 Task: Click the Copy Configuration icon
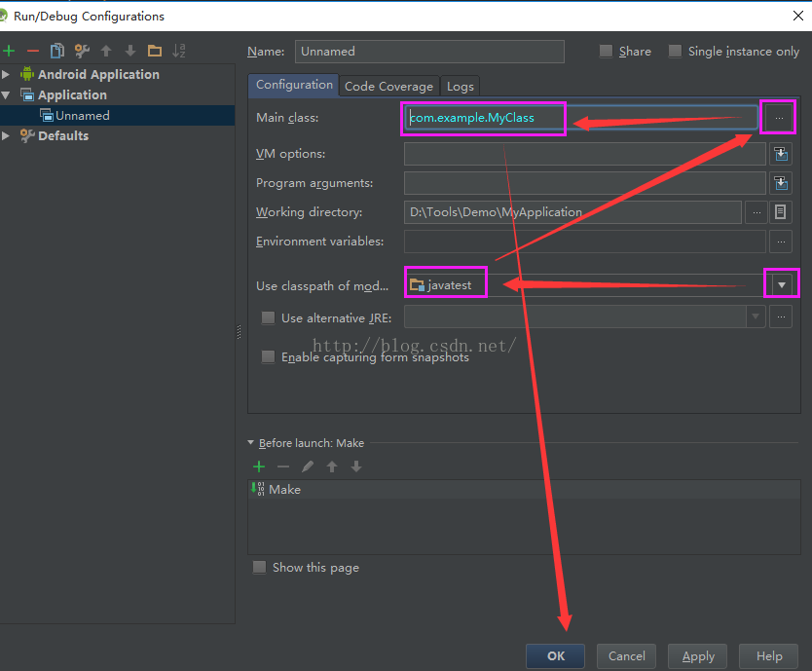pyautogui.click(x=57, y=51)
